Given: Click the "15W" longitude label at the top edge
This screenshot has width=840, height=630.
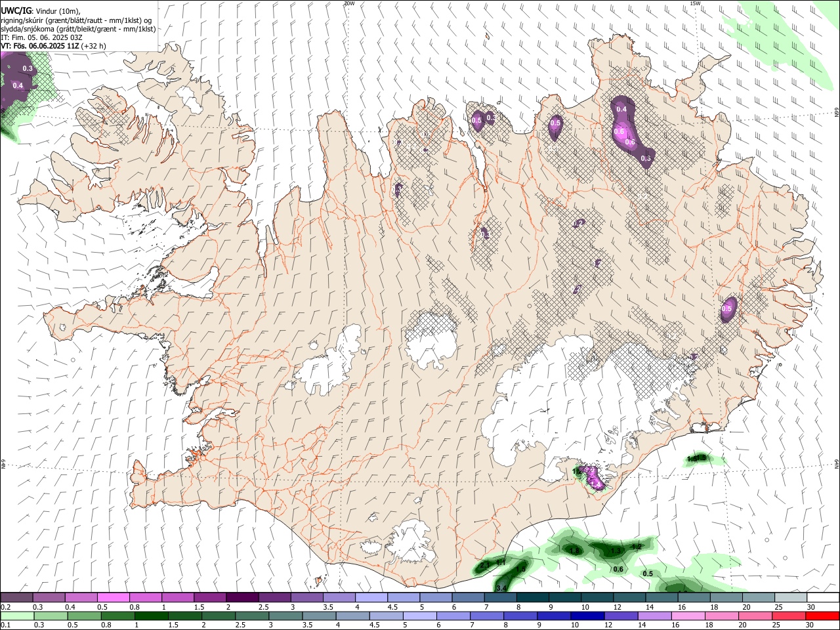Looking at the screenshot, I should [x=695, y=3].
